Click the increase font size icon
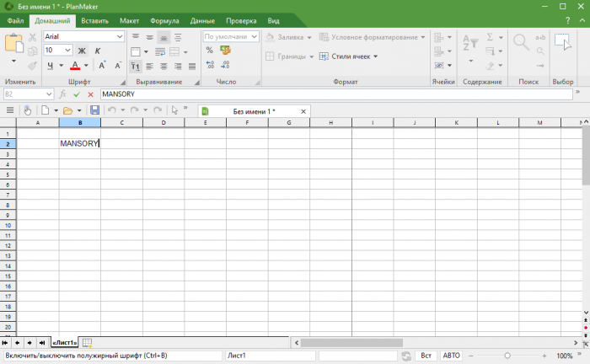 click(102, 66)
